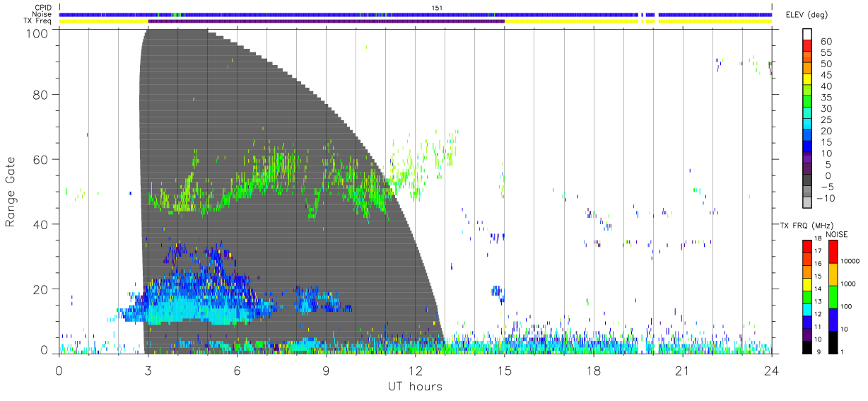Click the x-axis tick label '15'
The width and height of the screenshot is (868, 401).
click(505, 371)
